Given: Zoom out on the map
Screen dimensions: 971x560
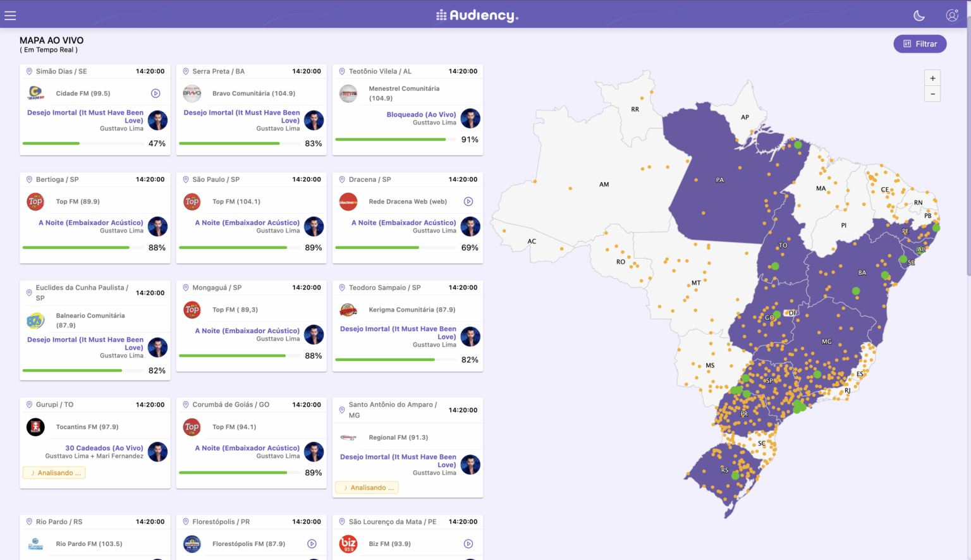Looking at the screenshot, I should pos(932,94).
